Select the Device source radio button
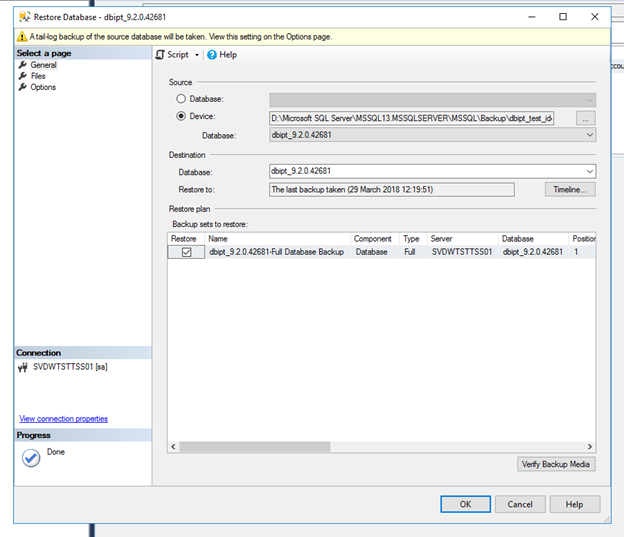 (x=181, y=116)
